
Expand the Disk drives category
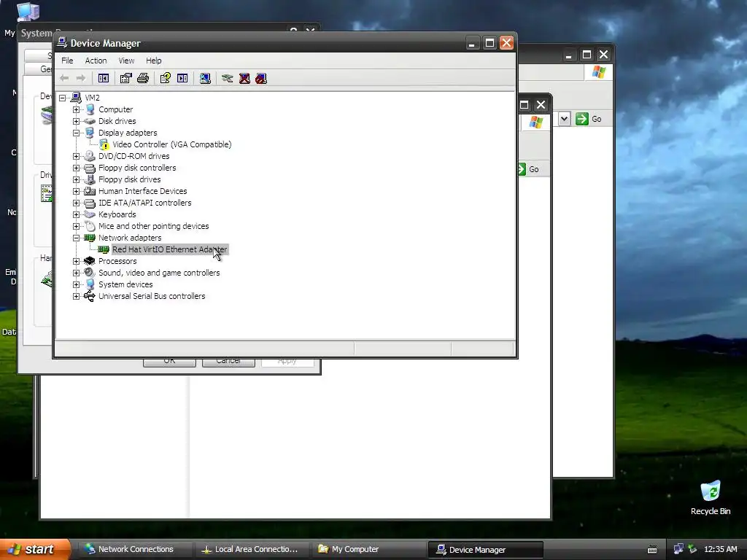(76, 121)
